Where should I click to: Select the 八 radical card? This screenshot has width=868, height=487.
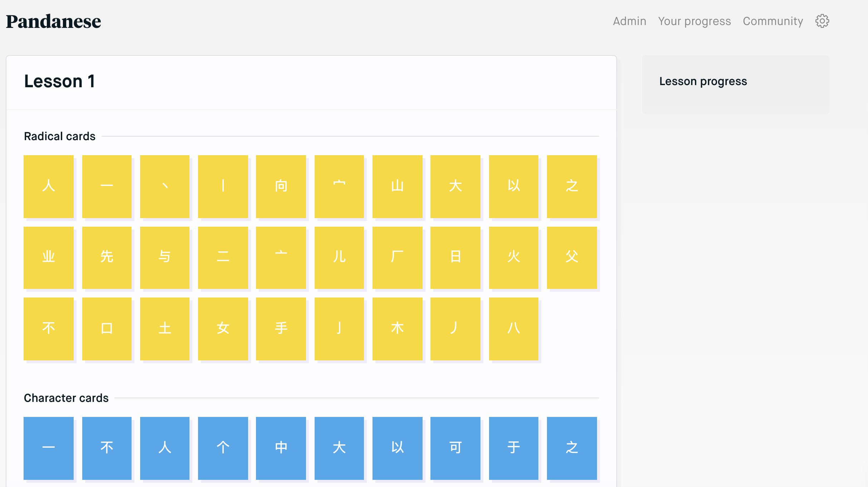point(513,329)
